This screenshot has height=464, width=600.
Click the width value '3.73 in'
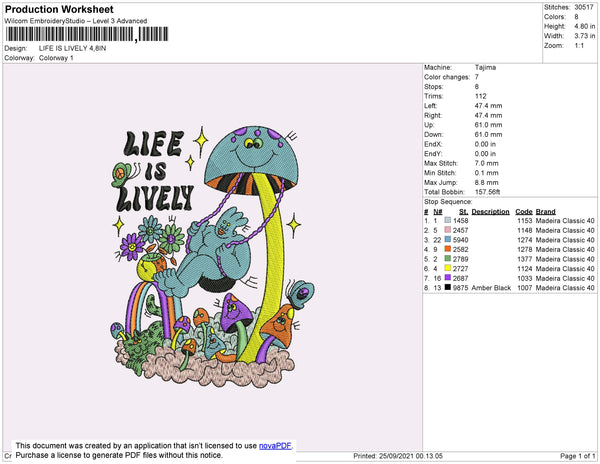click(x=585, y=36)
